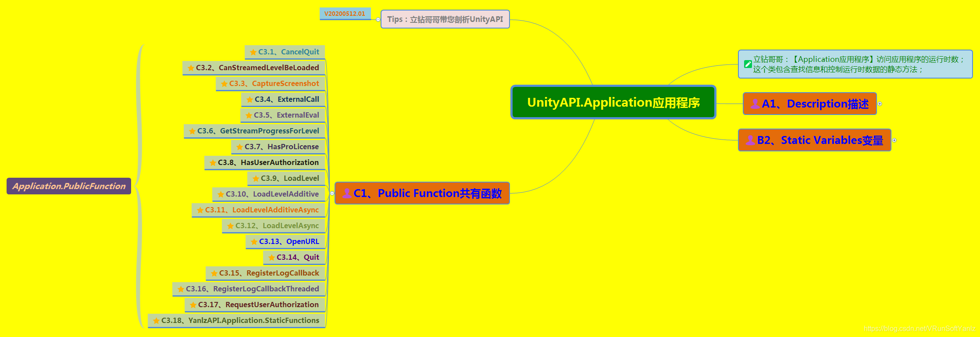This screenshot has height=337, width=980.
Task: Click the star icon beside C3.5 ExternalEval
Action: (x=249, y=115)
